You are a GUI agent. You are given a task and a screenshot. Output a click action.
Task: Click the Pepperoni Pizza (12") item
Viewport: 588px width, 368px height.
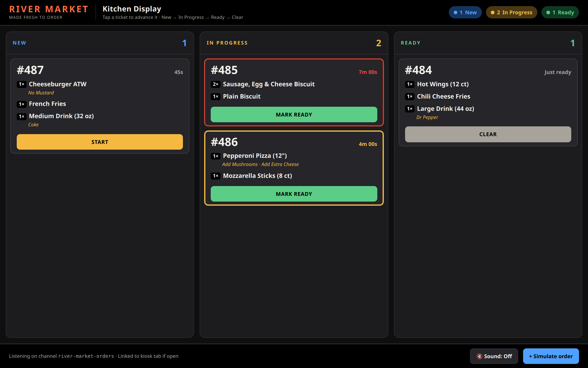click(255, 156)
